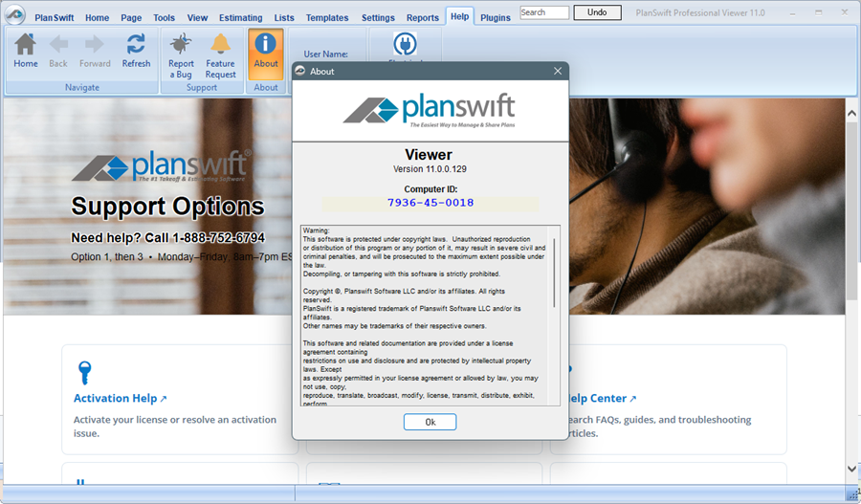
Task: Click the plug icon in ribbon
Action: pyautogui.click(x=405, y=44)
